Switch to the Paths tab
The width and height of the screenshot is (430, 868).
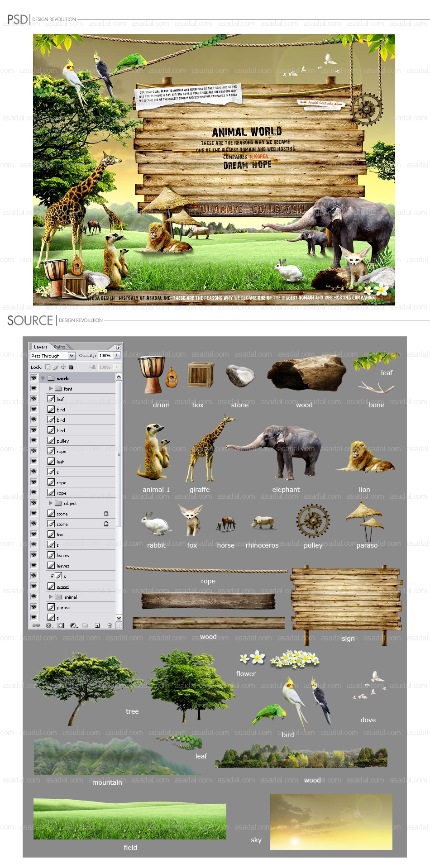pos(60,347)
